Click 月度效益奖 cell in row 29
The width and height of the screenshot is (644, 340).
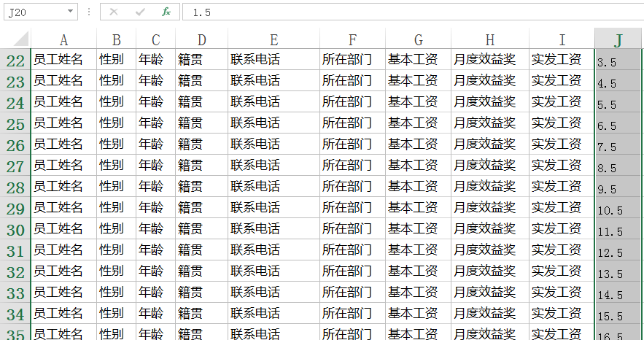pos(490,208)
